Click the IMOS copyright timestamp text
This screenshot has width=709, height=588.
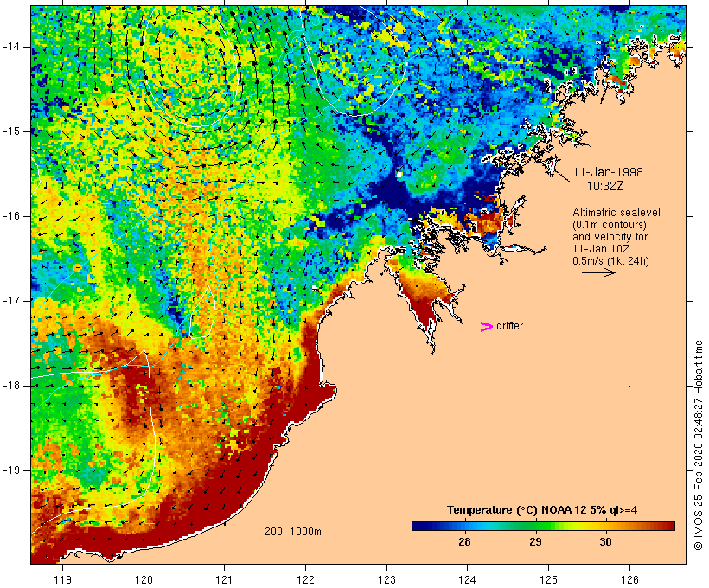coord(698,445)
